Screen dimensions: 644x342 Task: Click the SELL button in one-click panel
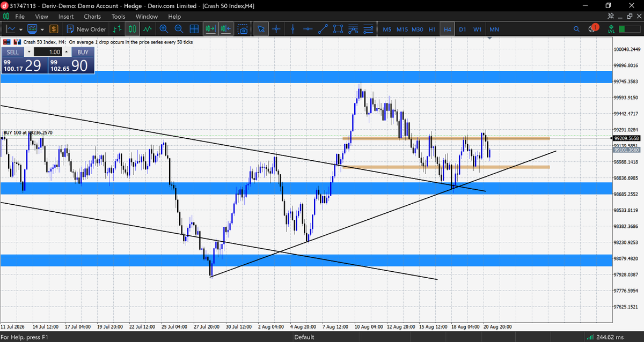coord(12,52)
